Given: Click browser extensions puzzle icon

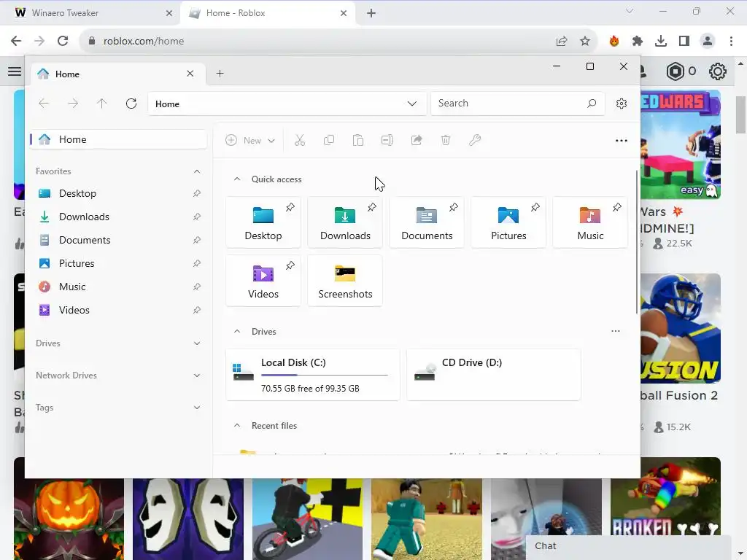Looking at the screenshot, I should (x=638, y=41).
